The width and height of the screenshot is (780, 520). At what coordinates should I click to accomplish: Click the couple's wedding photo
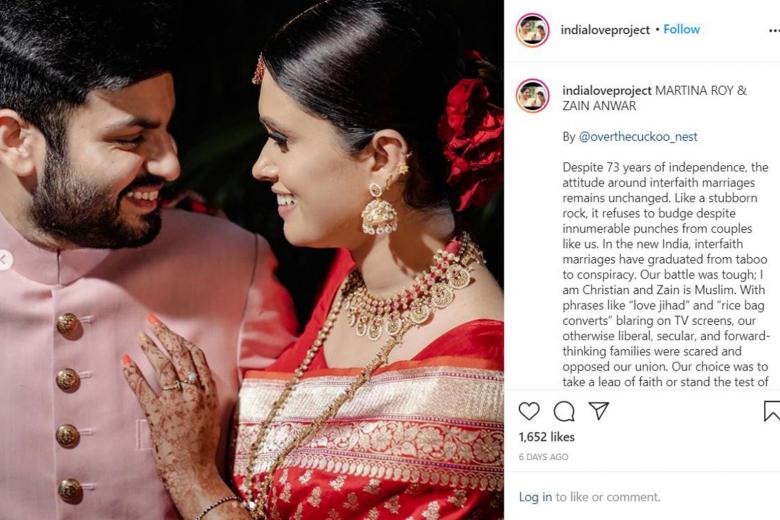(252, 260)
